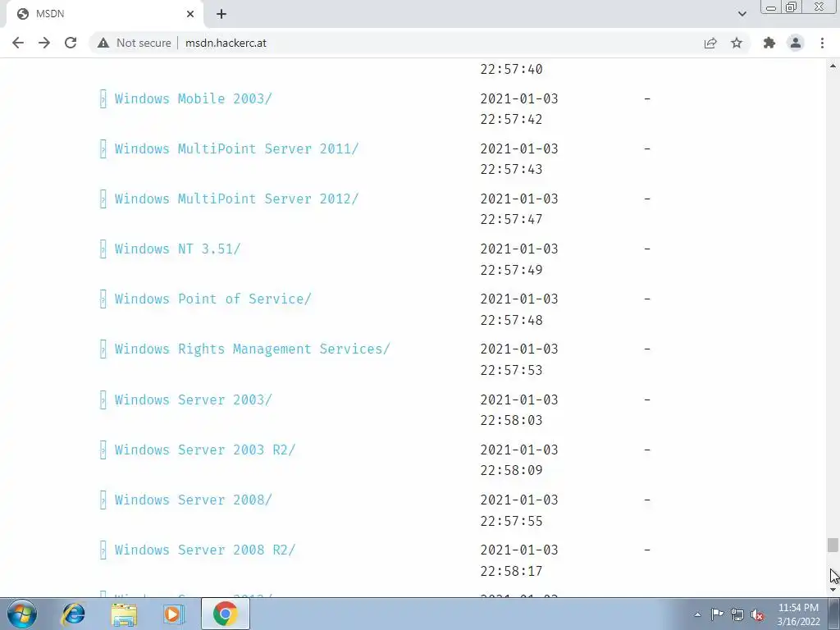
Task: Open Windows Server 2003/ folder link
Action: [193, 399]
